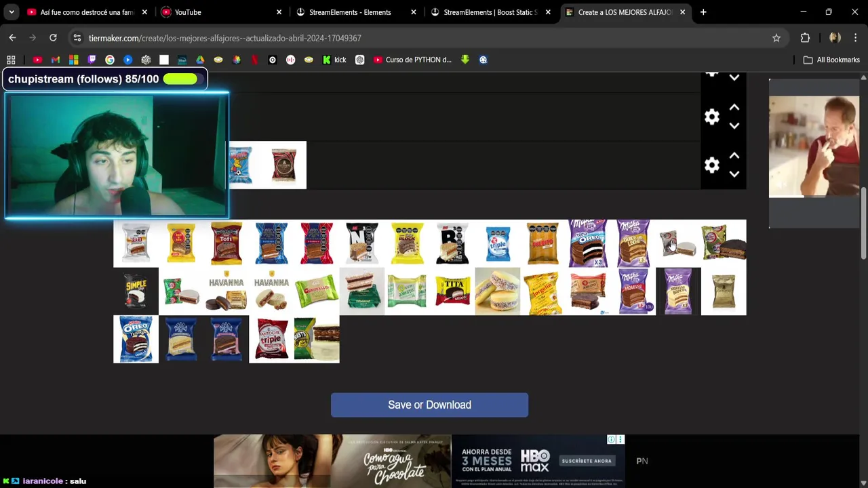Viewport: 868px width, 488px height.
Task: Pick the Milka Mousse alfajor image
Action: point(633,291)
